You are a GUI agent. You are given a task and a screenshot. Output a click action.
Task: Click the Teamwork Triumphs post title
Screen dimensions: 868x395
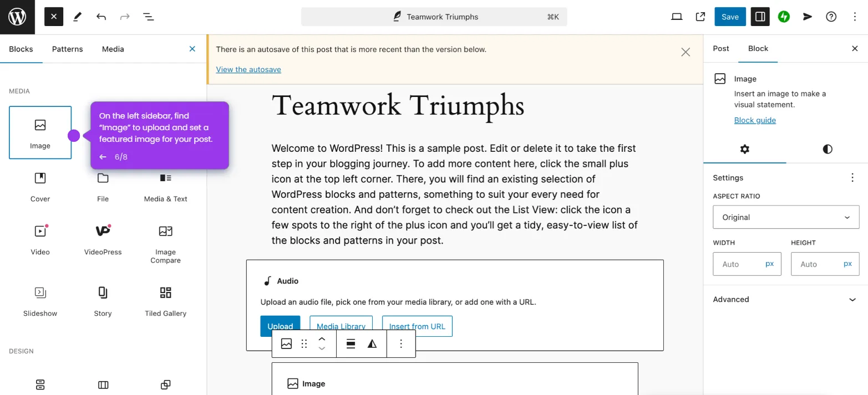[x=398, y=105]
